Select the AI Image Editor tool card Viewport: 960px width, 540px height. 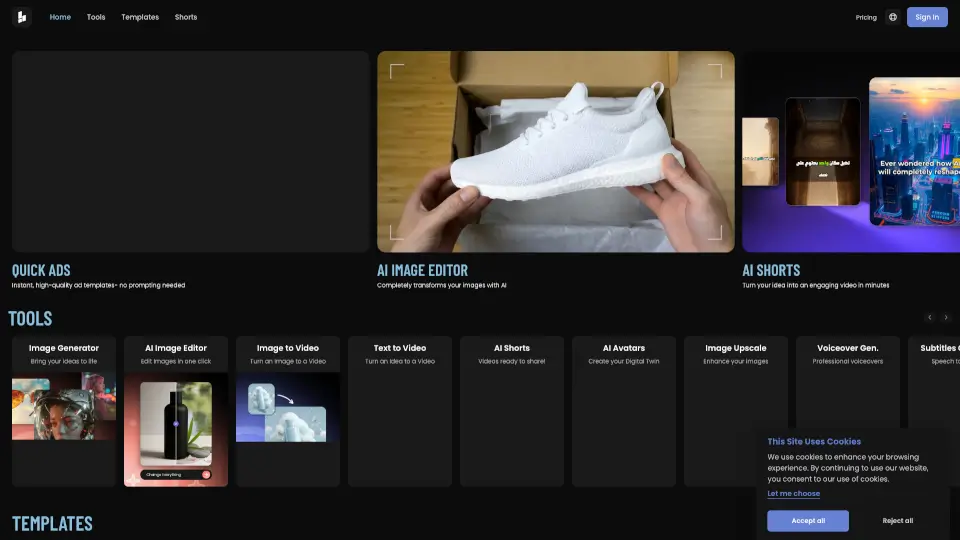click(176, 410)
